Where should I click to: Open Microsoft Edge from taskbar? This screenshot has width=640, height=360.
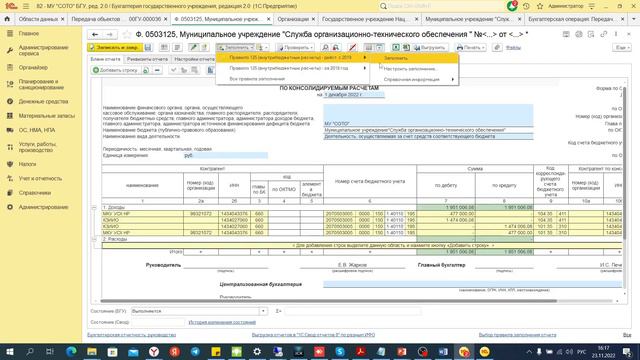click(71, 352)
